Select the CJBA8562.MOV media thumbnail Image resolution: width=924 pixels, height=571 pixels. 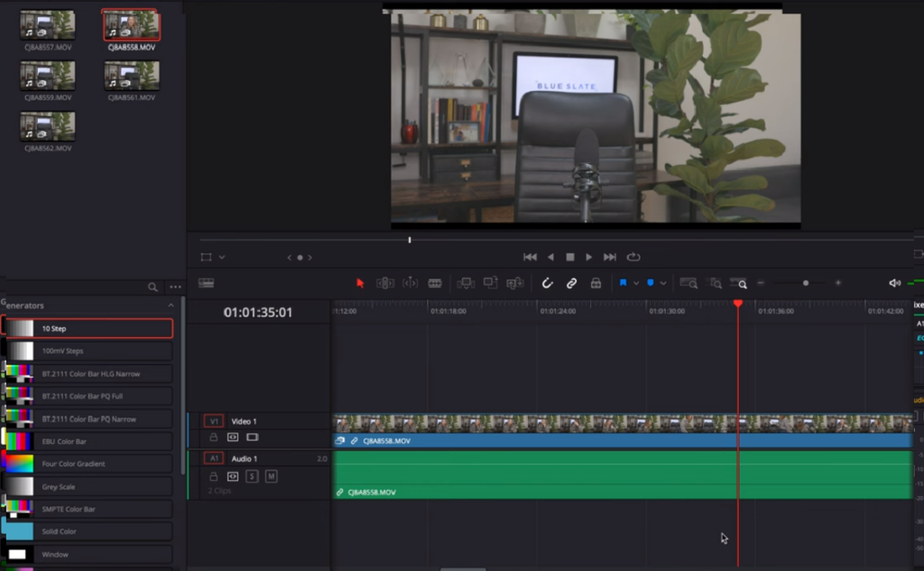[47, 126]
